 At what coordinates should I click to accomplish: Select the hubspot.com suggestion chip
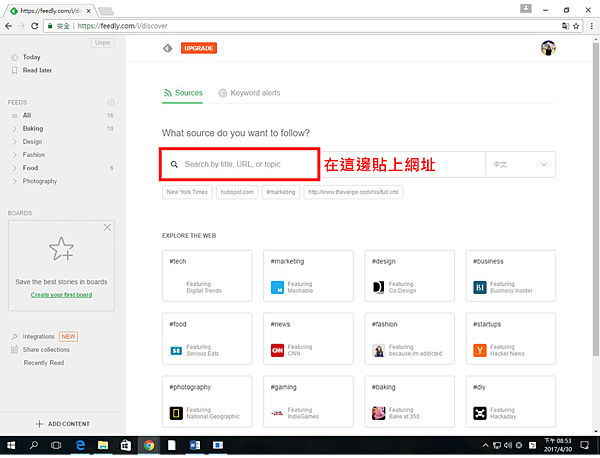tap(237, 192)
